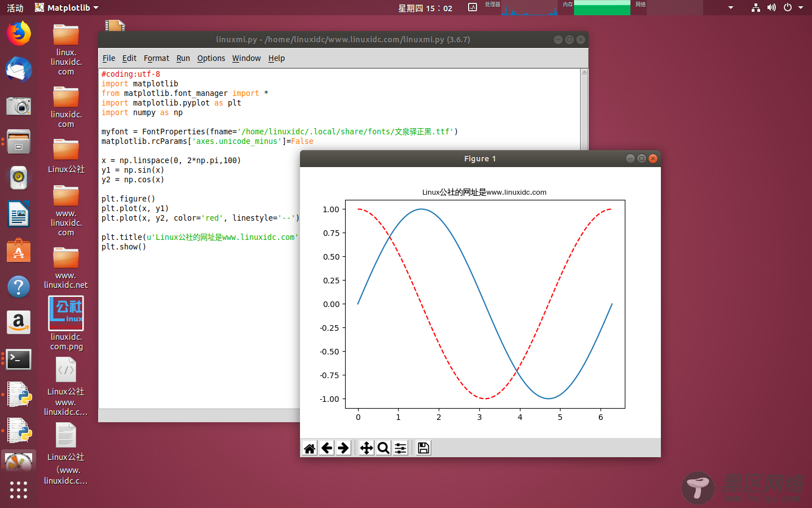The height and width of the screenshot is (508, 812).
Task: Select the linuxidc.com desktop folder
Action: pyautogui.click(x=66, y=107)
